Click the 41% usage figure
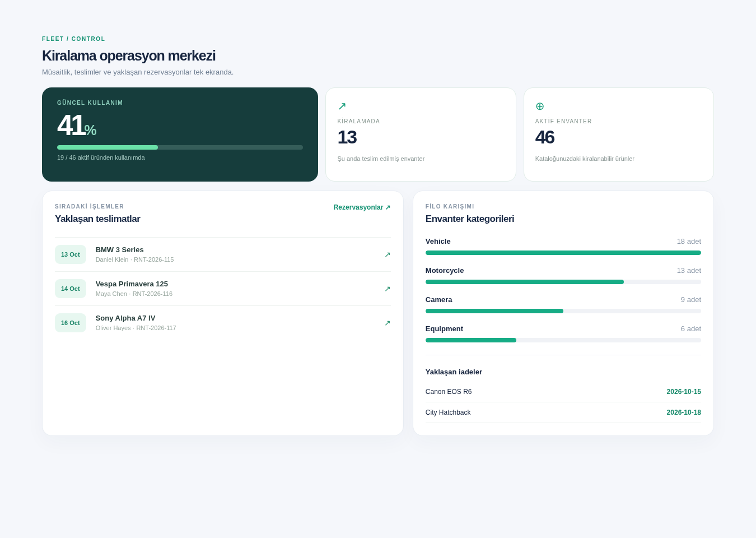 coord(77,126)
